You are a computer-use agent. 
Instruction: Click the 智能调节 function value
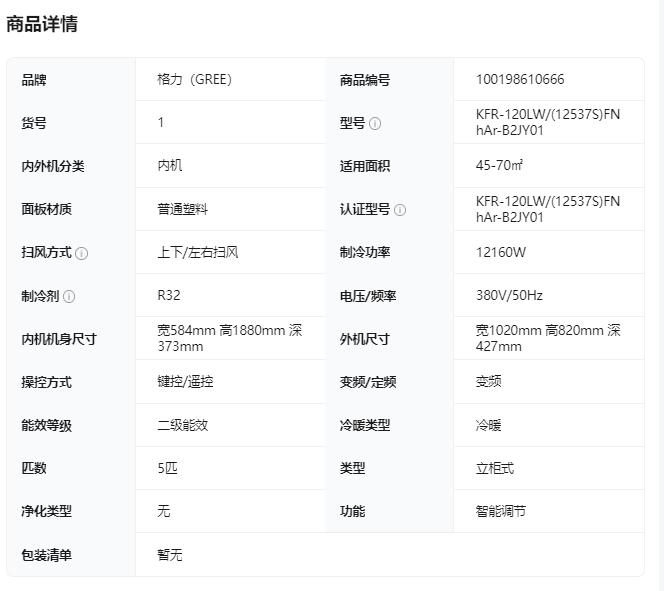[x=500, y=511]
